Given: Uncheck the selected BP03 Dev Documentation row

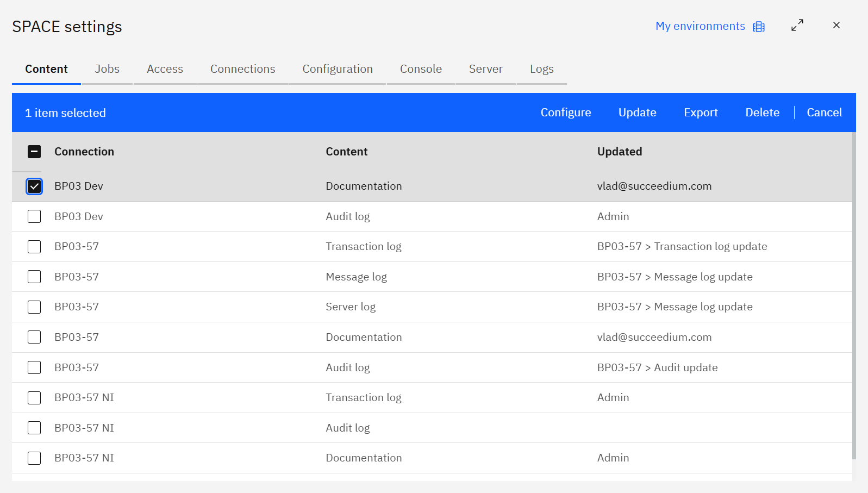Looking at the screenshot, I should (x=34, y=186).
